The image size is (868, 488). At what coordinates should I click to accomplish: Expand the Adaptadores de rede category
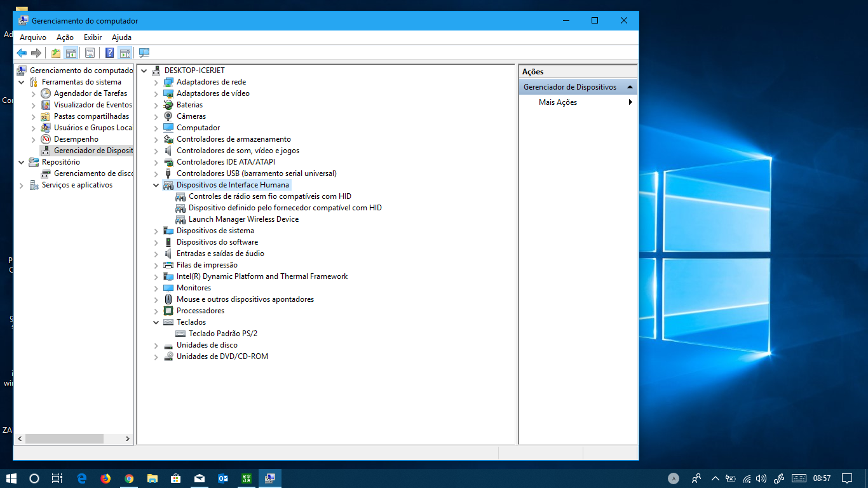[156, 81]
